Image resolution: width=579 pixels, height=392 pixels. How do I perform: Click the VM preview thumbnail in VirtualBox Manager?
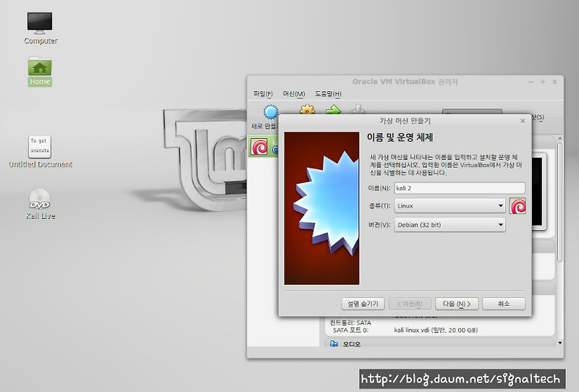[x=538, y=192]
